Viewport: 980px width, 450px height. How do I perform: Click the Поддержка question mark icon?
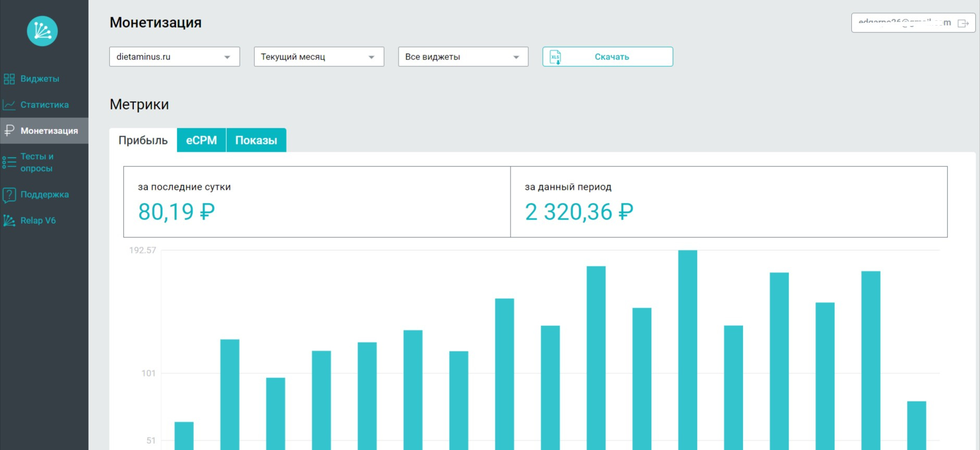tap(9, 195)
